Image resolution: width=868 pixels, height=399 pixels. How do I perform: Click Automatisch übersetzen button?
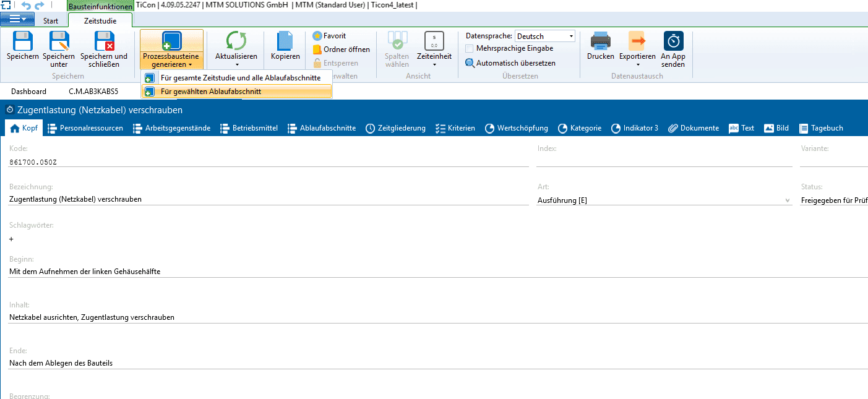pos(510,63)
